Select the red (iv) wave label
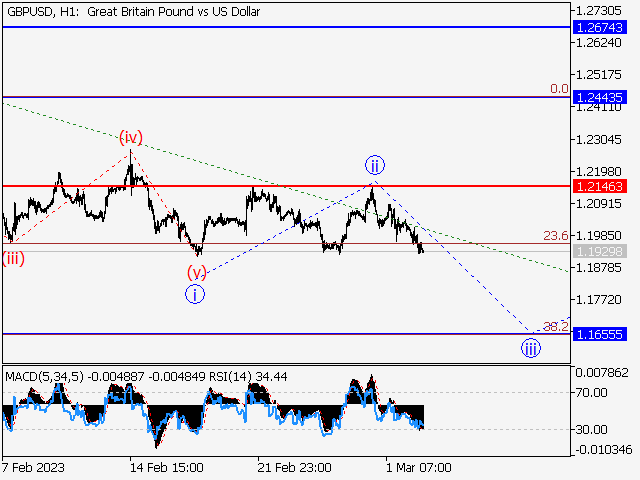Viewport: 640px width, 480px height. 131,138
